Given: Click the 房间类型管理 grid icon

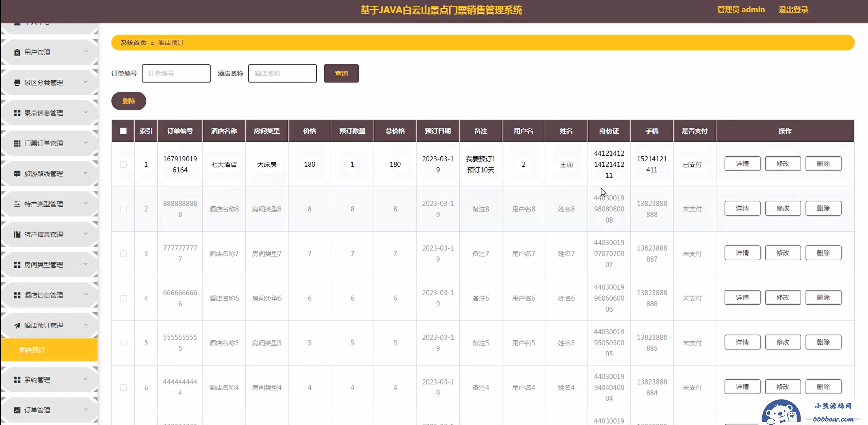Looking at the screenshot, I should click(x=17, y=265).
